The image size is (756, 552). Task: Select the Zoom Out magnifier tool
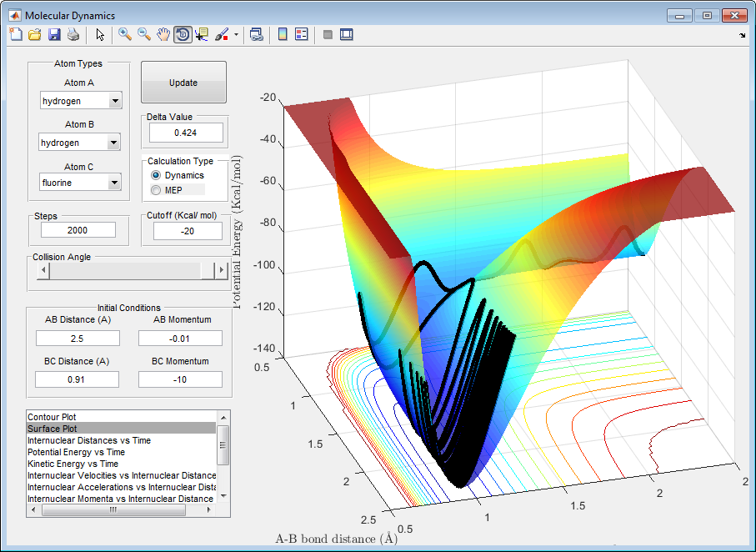point(144,34)
